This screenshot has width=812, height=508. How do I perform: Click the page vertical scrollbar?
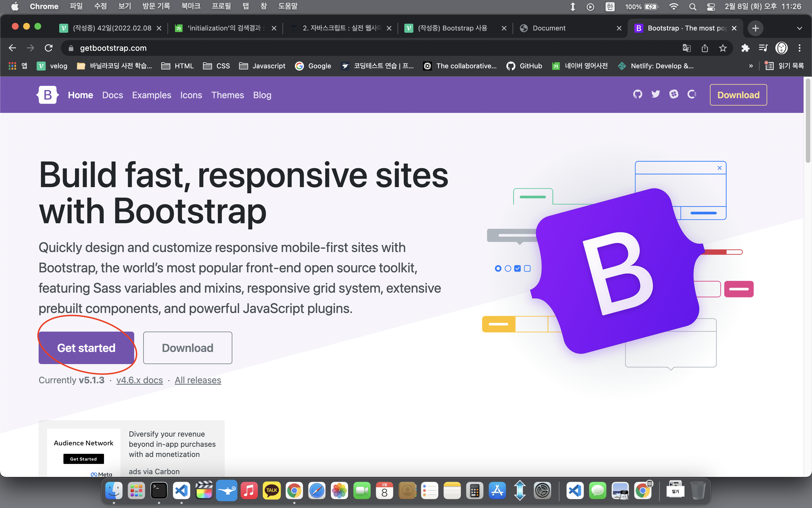tap(808, 121)
